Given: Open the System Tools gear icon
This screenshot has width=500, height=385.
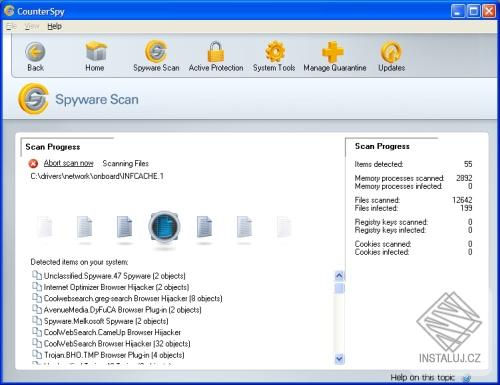Looking at the screenshot, I should pyautogui.click(x=275, y=52).
